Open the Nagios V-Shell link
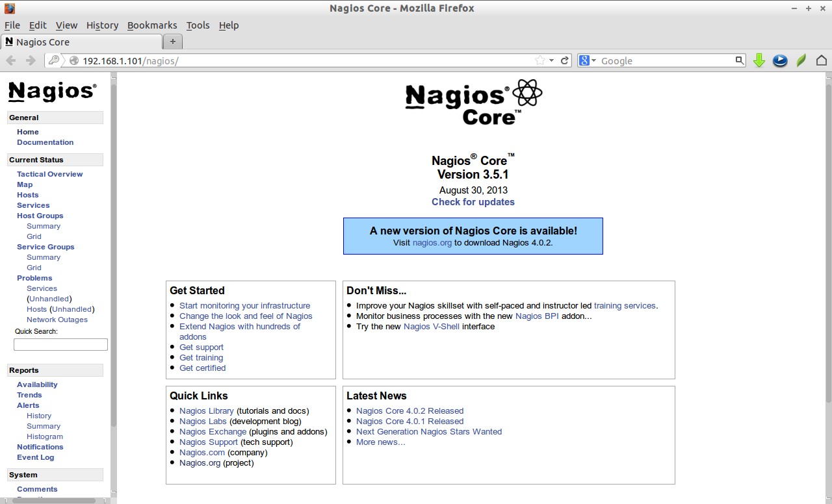Image resolution: width=832 pixels, height=504 pixels. pos(432,326)
